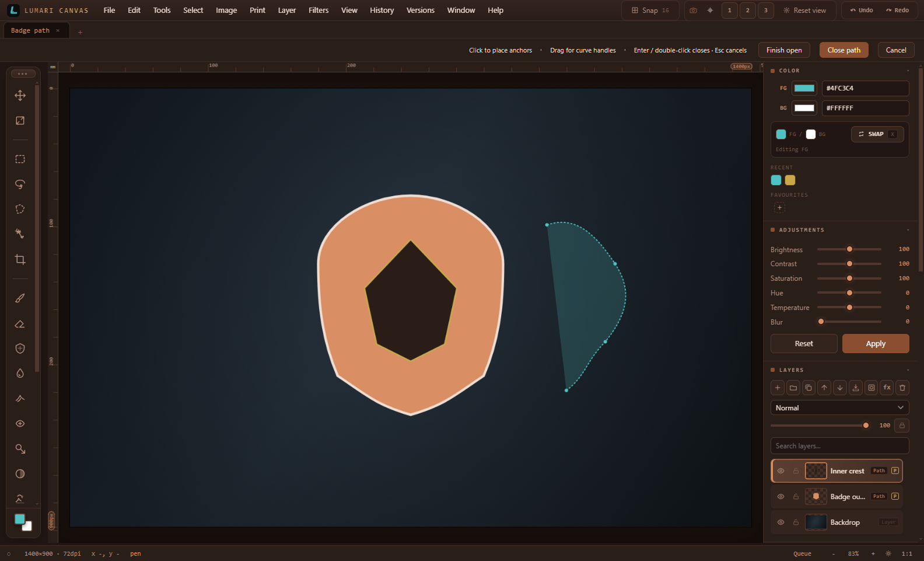
Task: Select the Brush tool
Action: pos(20,298)
